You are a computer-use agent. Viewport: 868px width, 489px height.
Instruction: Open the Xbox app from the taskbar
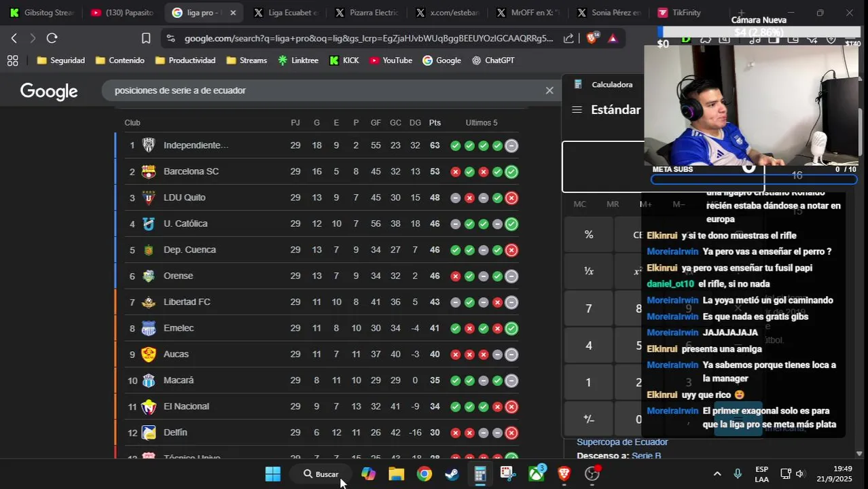click(x=537, y=473)
